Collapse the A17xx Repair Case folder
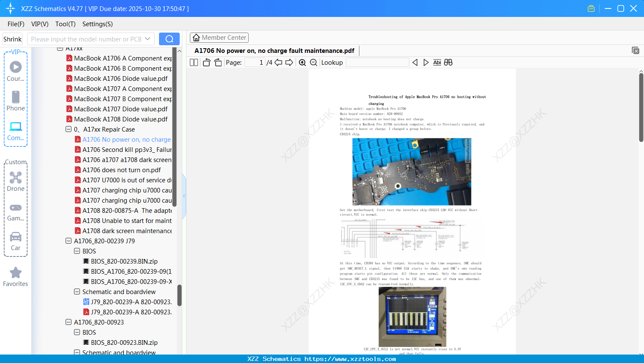 tap(69, 129)
